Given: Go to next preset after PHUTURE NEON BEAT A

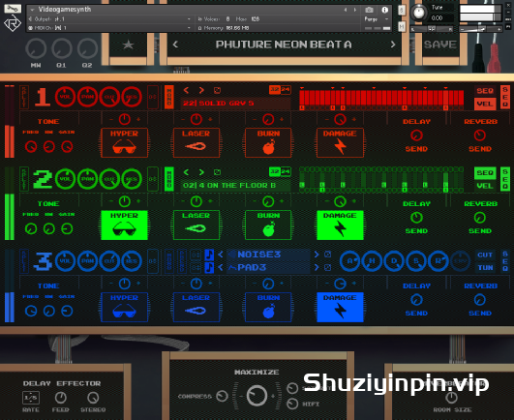Looking at the screenshot, I should pyautogui.click(x=393, y=45).
